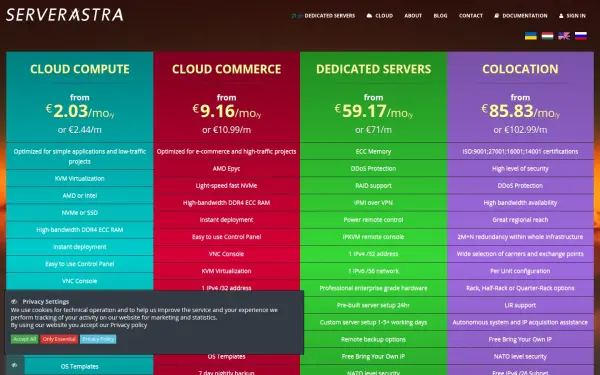
Task: Click 'ECC Memory' row
Action: [373, 152]
